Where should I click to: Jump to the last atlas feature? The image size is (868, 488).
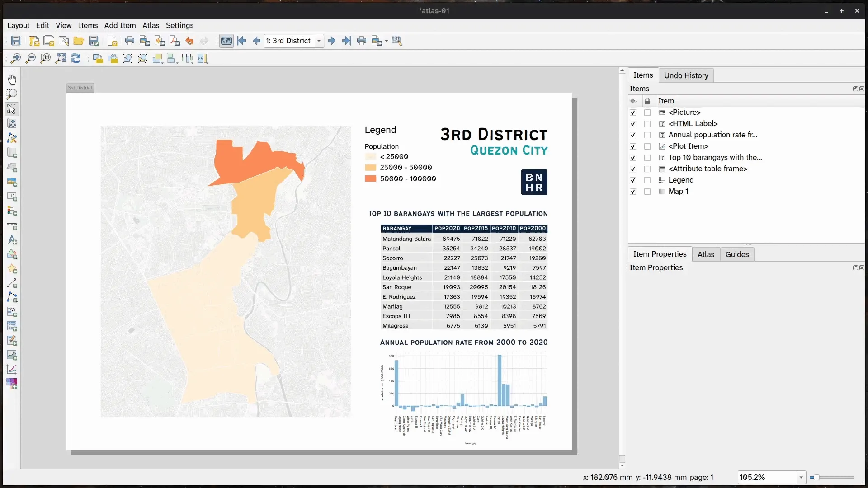click(x=347, y=41)
